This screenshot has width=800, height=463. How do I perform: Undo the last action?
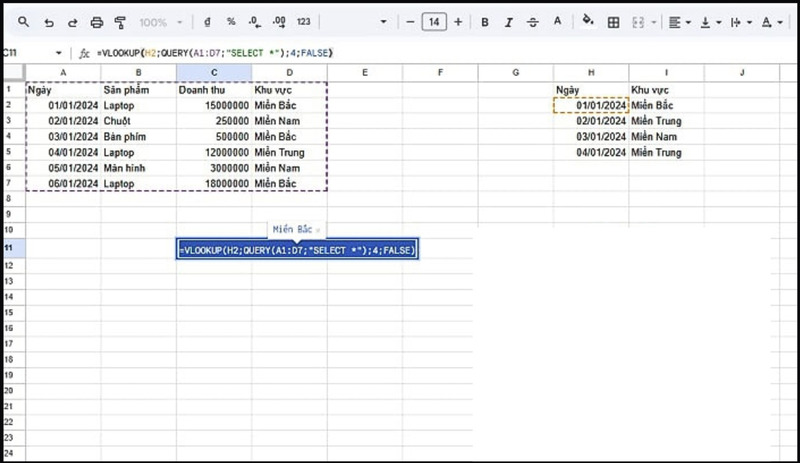click(48, 22)
